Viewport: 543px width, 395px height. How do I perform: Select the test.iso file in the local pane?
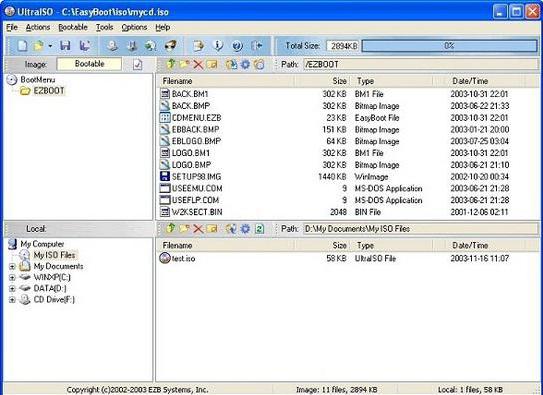183,259
